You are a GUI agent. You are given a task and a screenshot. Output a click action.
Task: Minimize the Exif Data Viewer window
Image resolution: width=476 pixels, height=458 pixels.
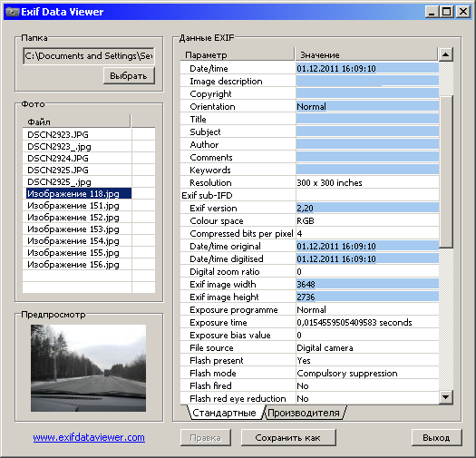coord(432,12)
